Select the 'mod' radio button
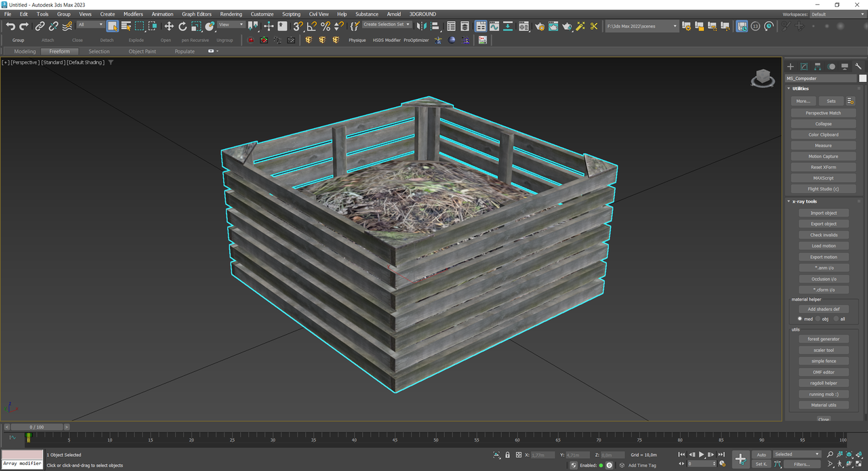868x471 pixels. point(800,319)
